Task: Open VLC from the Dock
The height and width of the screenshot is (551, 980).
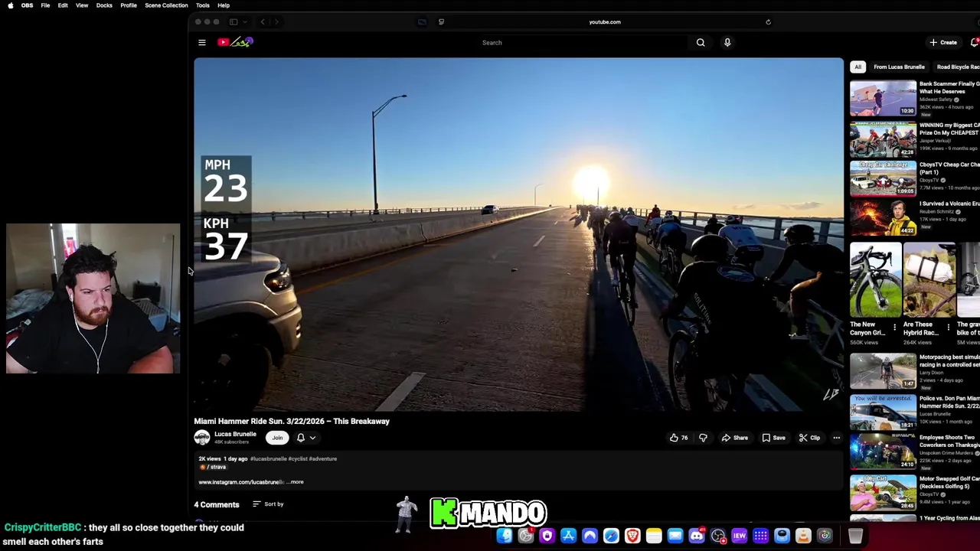Action: click(x=803, y=536)
